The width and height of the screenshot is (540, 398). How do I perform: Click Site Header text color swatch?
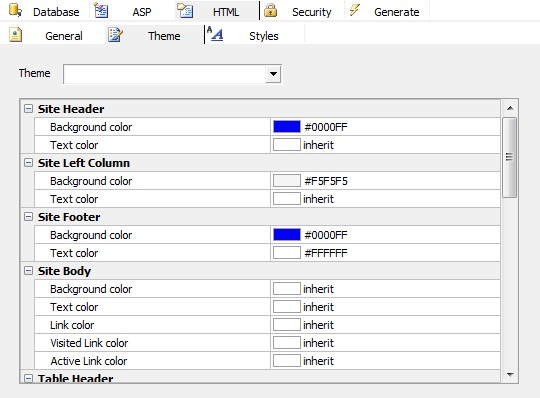pos(287,145)
